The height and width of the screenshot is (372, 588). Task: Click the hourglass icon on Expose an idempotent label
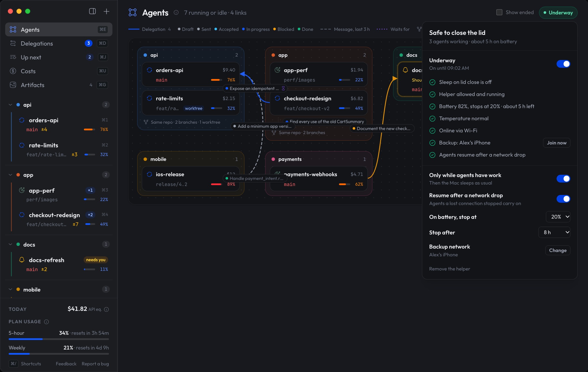[283, 88]
